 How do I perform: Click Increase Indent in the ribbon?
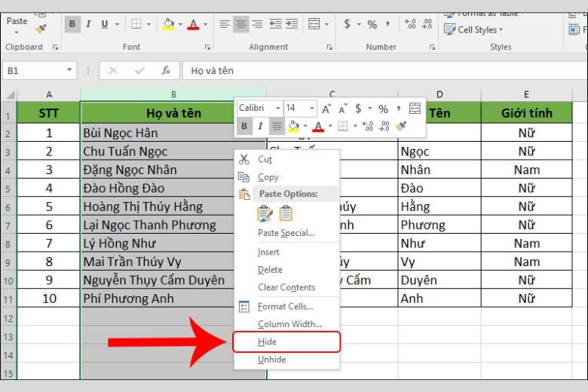coord(292,24)
